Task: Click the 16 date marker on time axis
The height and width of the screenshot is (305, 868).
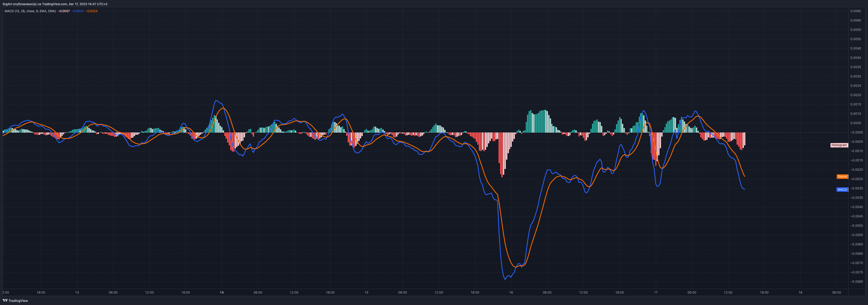Action: tap(511, 293)
